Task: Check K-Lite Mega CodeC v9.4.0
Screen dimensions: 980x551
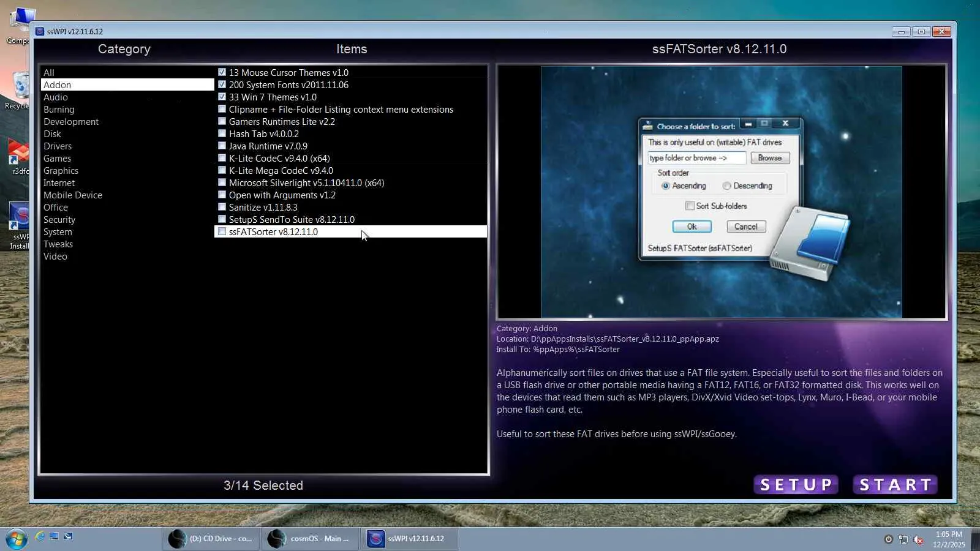Action: [222, 170]
